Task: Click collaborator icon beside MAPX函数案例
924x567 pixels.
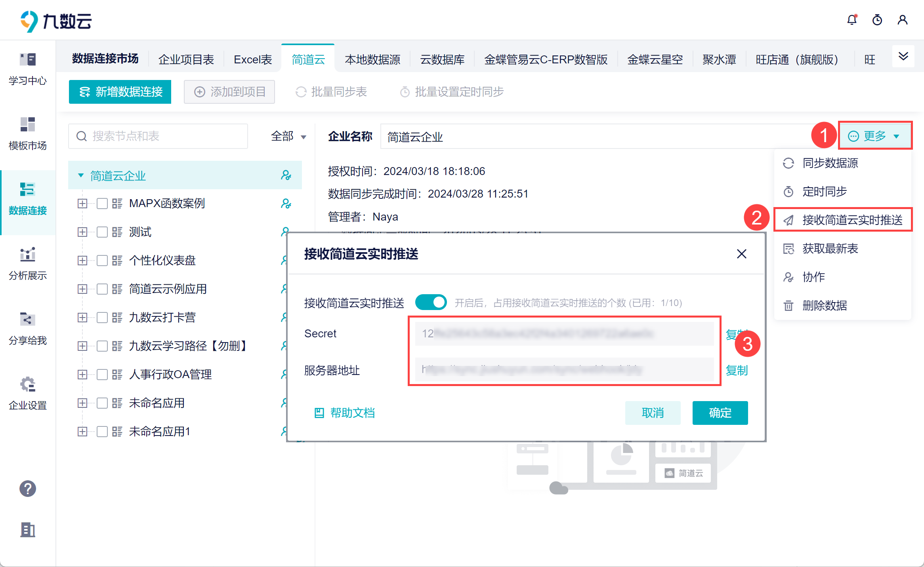Action: 286,204
